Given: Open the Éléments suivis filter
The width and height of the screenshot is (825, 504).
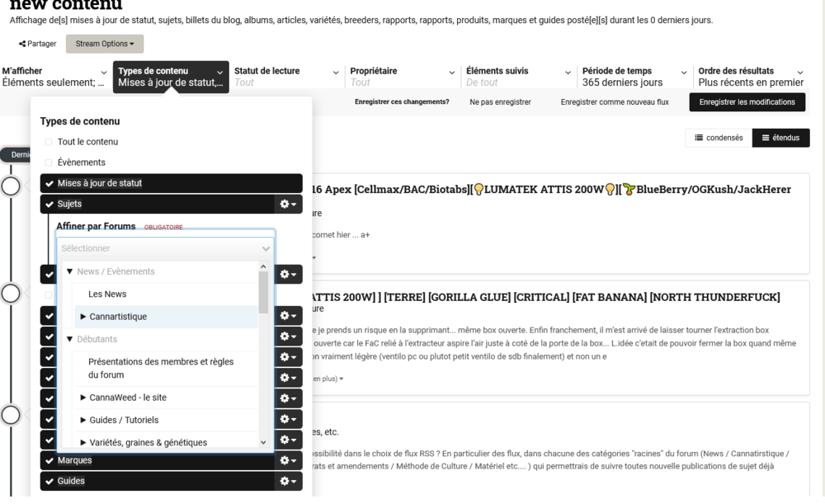Looking at the screenshot, I should tap(518, 77).
